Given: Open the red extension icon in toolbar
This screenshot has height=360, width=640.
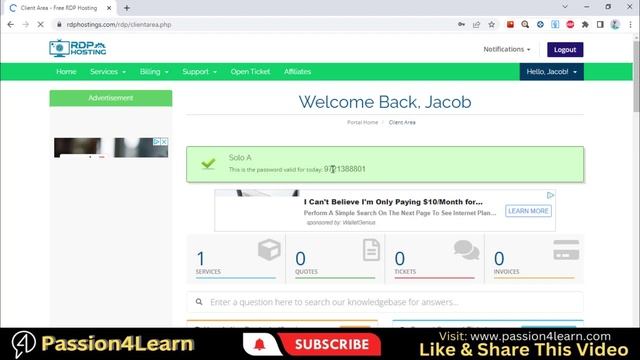Looking at the screenshot, I should click(510, 24).
